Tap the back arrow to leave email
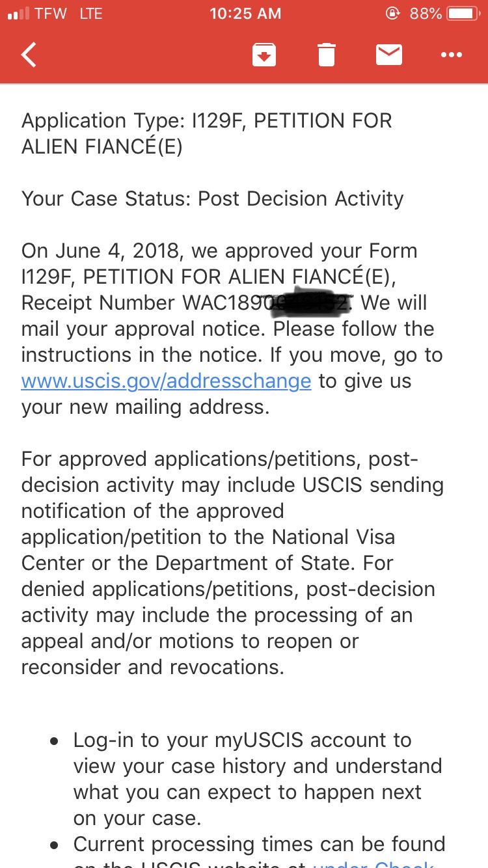 29,55
